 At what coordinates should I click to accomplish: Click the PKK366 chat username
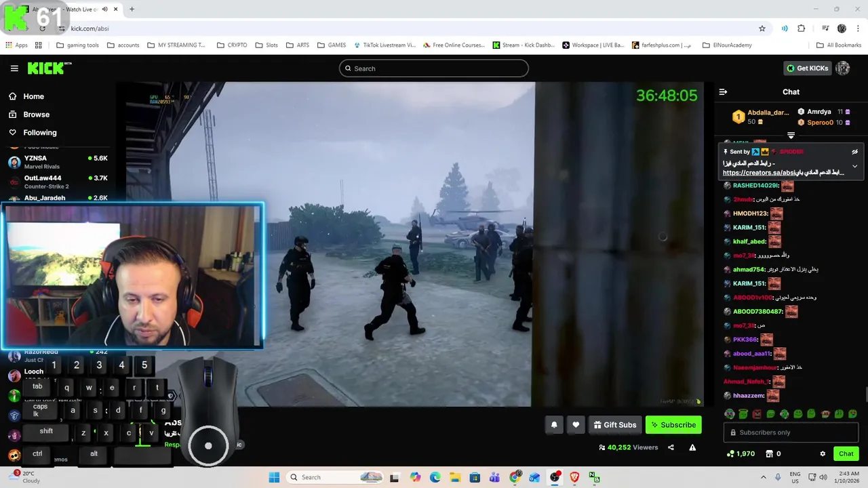745,340
